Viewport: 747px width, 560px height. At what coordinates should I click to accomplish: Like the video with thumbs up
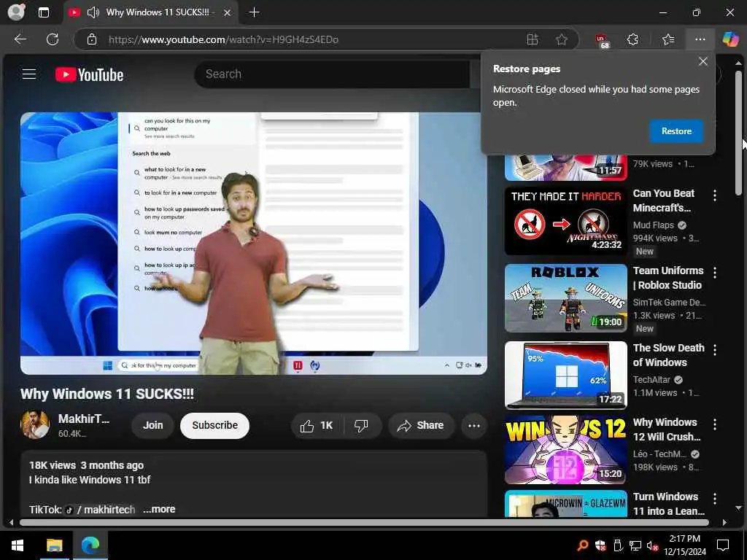click(317, 425)
